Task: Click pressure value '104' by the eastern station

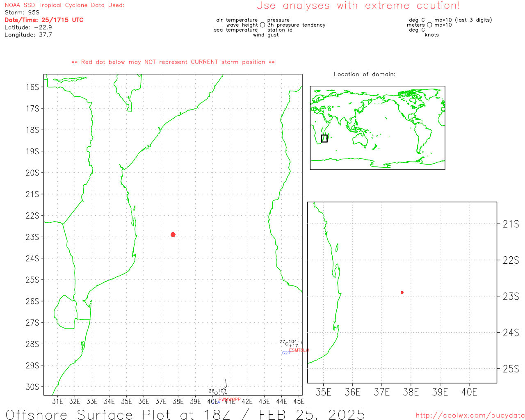Action: pos(293,341)
